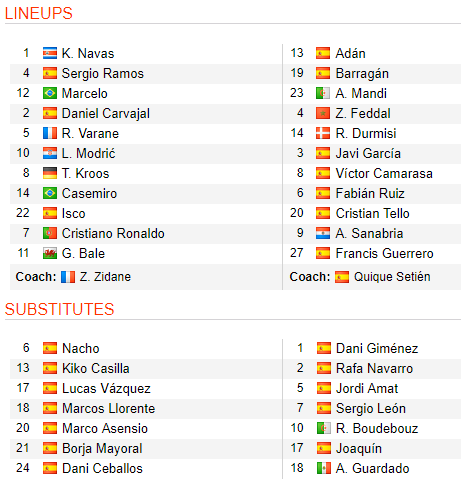Viewport: 461px width, 484px height.
Task: Click Morocco flag beside Z. Feddal
Action: tap(323, 113)
